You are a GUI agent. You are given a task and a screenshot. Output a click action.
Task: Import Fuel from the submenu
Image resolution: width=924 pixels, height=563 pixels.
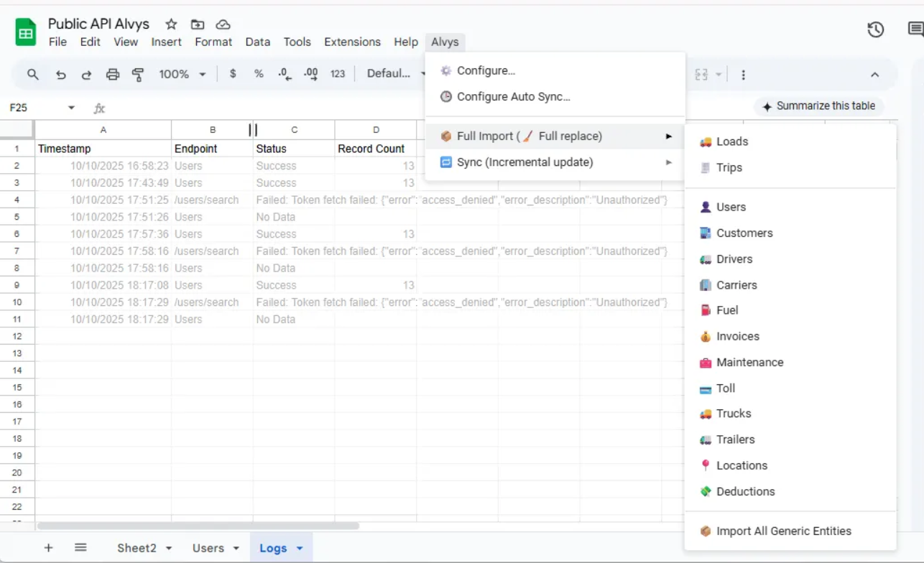[x=790, y=310]
